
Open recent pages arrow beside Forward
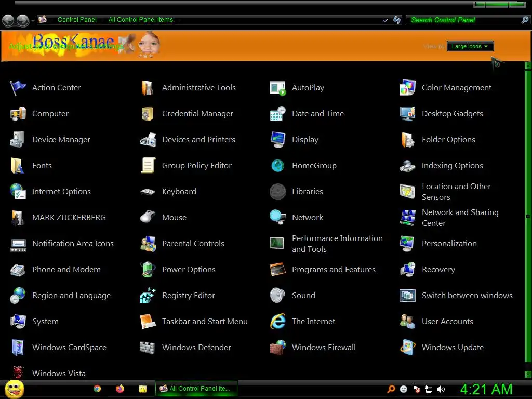click(x=33, y=21)
